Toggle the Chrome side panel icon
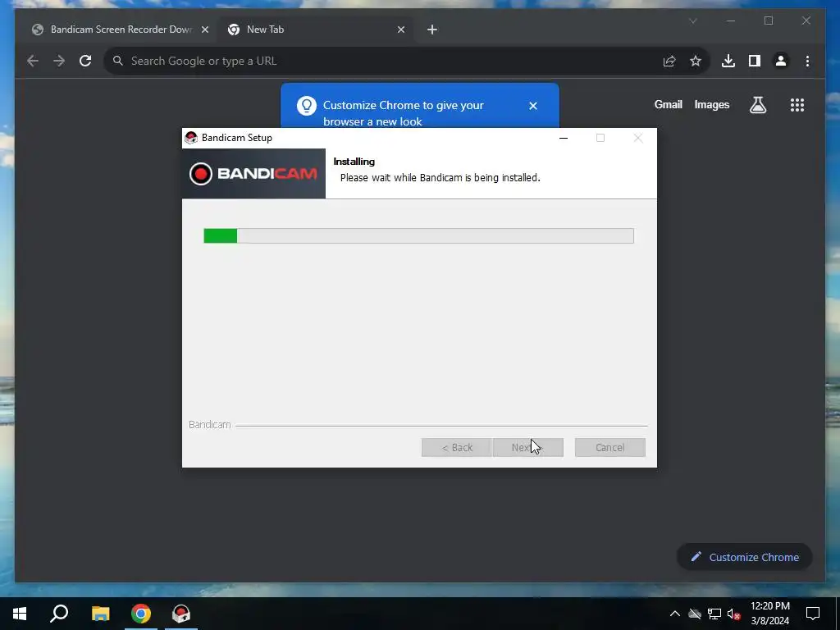 point(755,61)
